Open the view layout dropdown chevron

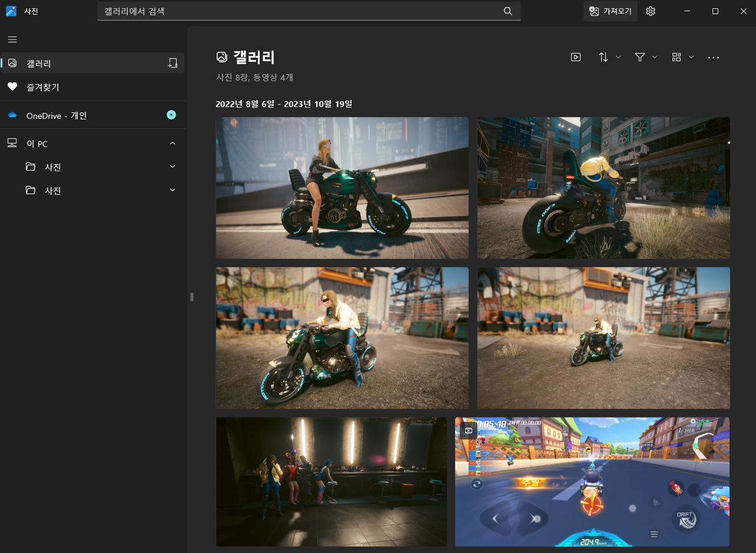[x=691, y=57]
